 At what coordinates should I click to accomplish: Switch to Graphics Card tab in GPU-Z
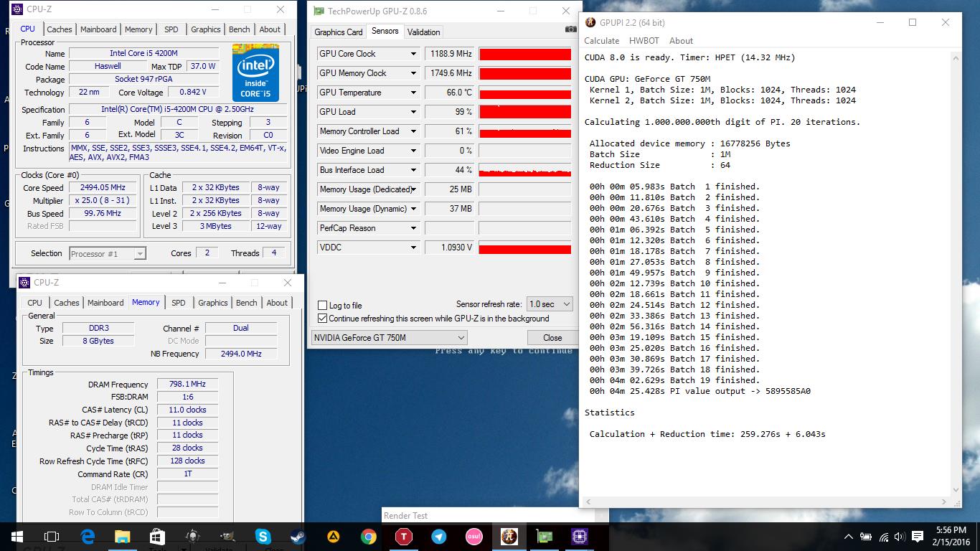[339, 32]
